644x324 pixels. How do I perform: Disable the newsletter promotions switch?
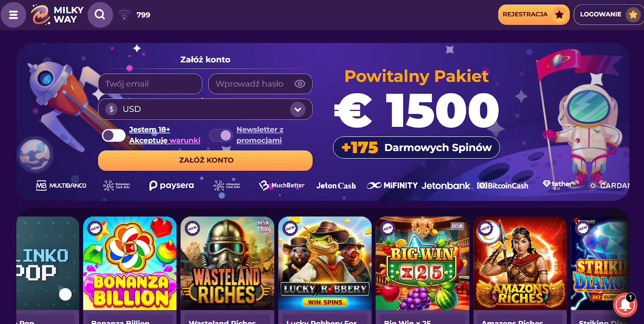click(221, 135)
